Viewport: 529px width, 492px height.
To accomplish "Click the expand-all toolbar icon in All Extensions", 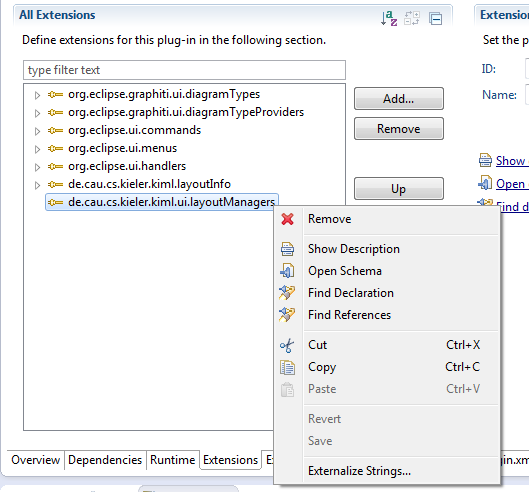I will (412, 18).
